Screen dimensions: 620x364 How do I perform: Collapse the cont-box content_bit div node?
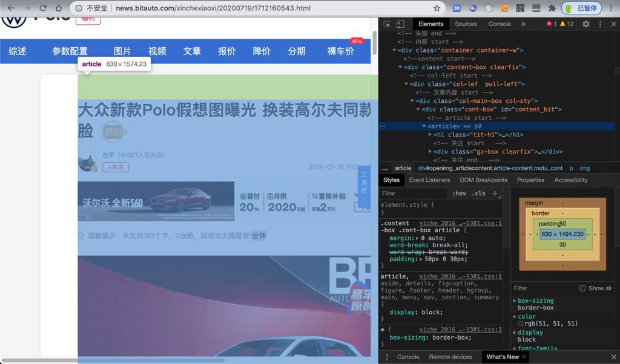click(418, 109)
